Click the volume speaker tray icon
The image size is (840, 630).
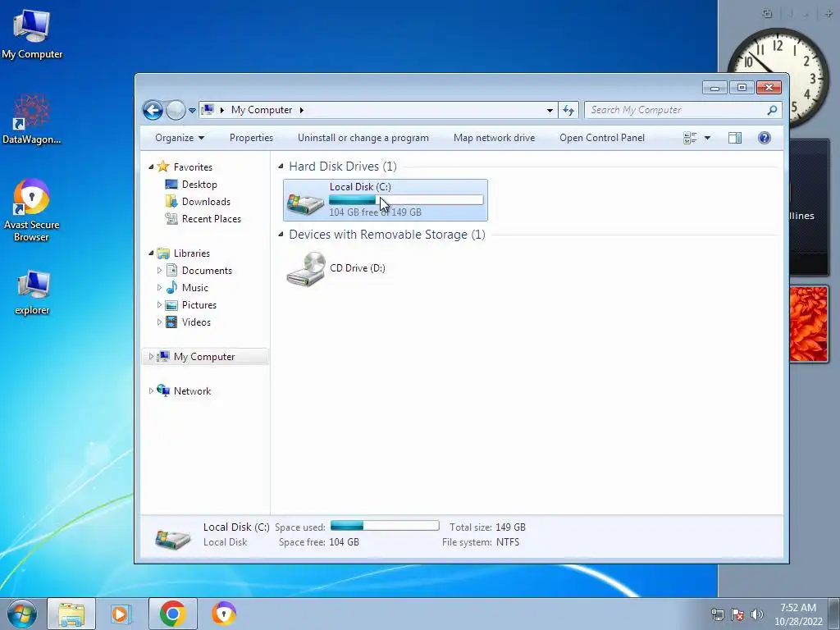[757, 614]
